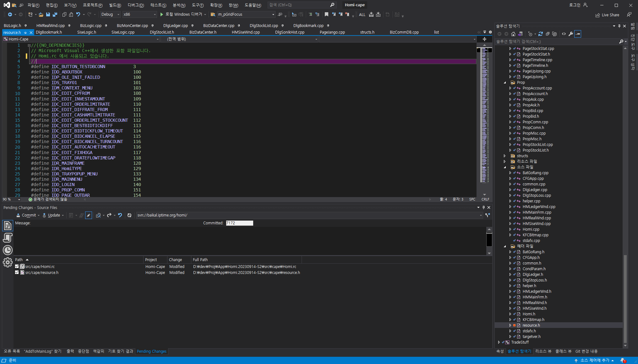The image size is (638, 364).
Task: Toggle the highlighted pencil toolbar button
Action: 89,215
